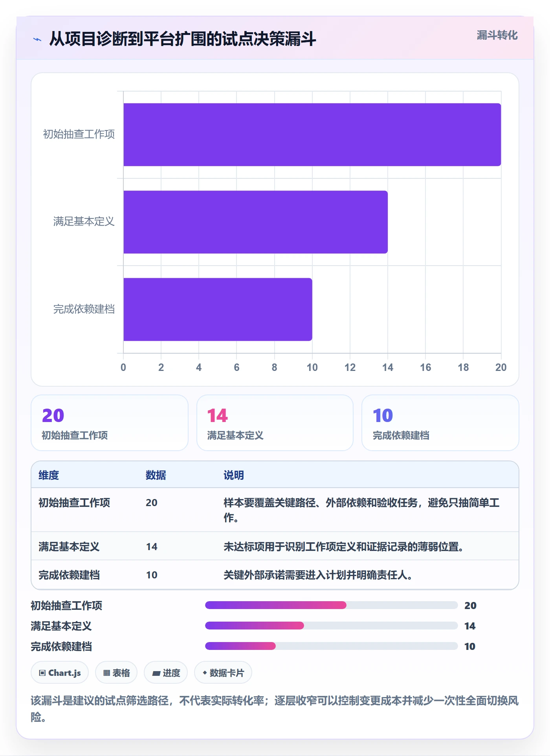Click the chart bar for 满足基本定义
The height and width of the screenshot is (756, 550).
pyautogui.click(x=255, y=222)
